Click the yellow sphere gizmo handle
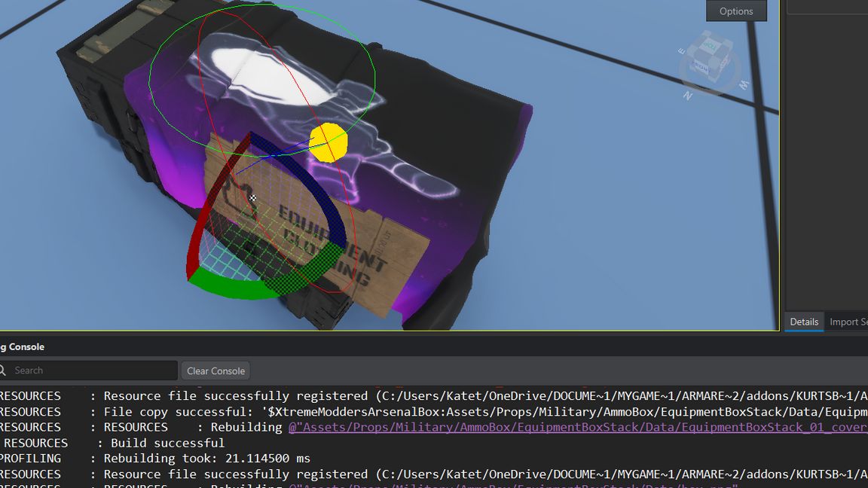The height and width of the screenshot is (488, 868). click(329, 142)
